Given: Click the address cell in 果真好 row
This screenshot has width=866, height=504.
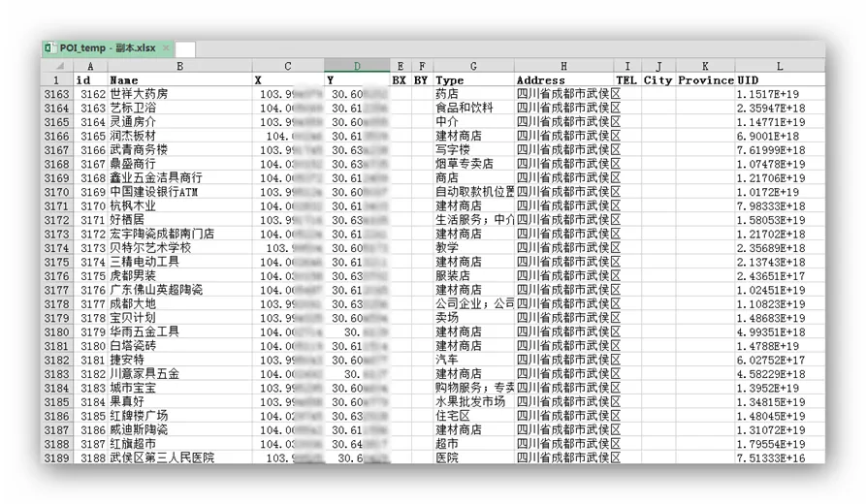Looking at the screenshot, I should (x=563, y=402).
